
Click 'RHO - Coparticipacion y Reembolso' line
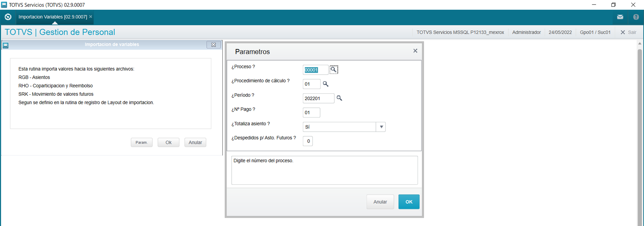click(56, 86)
